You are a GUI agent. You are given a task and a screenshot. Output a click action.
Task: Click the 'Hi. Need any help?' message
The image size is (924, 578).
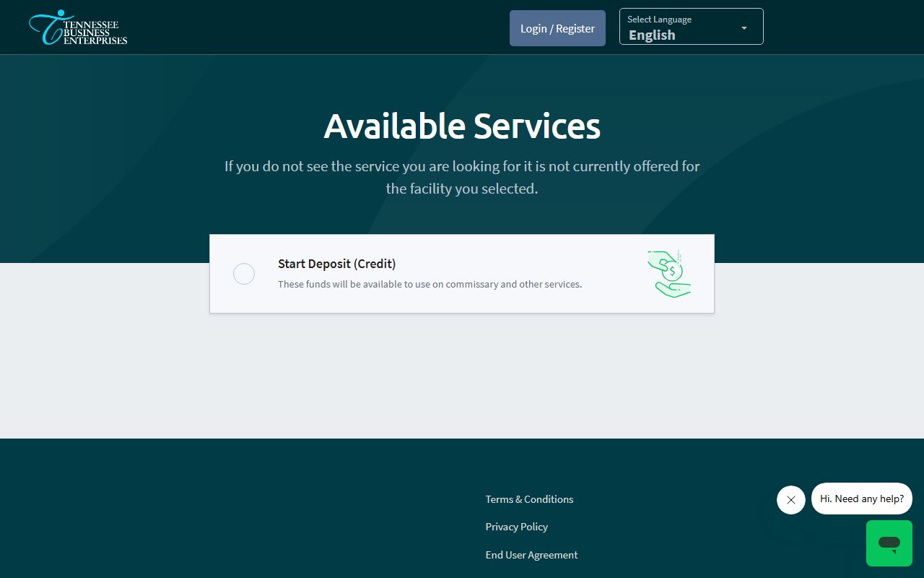point(862,499)
